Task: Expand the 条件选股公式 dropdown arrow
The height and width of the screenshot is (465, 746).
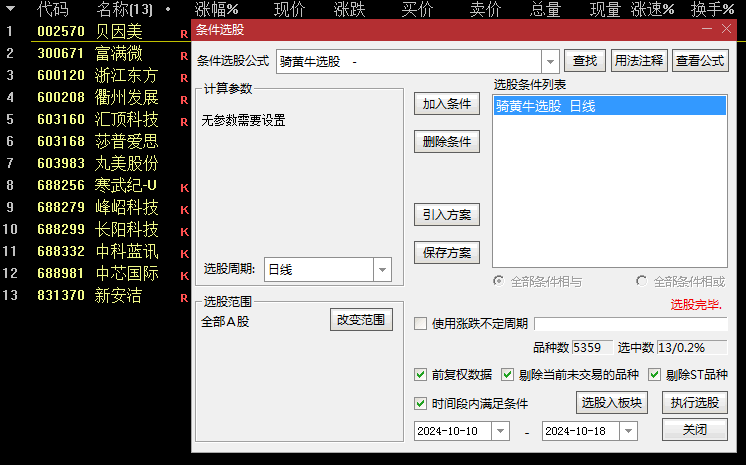Action: tap(550, 61)
